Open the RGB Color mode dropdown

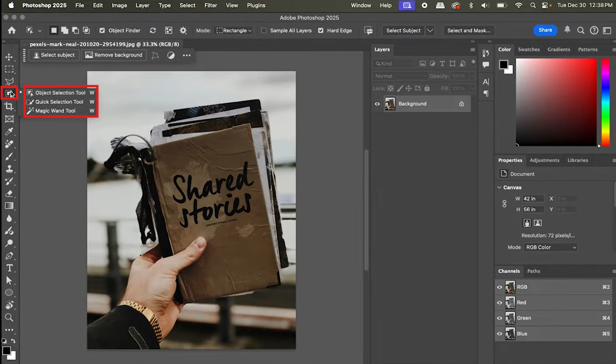[x=551, y=247]
